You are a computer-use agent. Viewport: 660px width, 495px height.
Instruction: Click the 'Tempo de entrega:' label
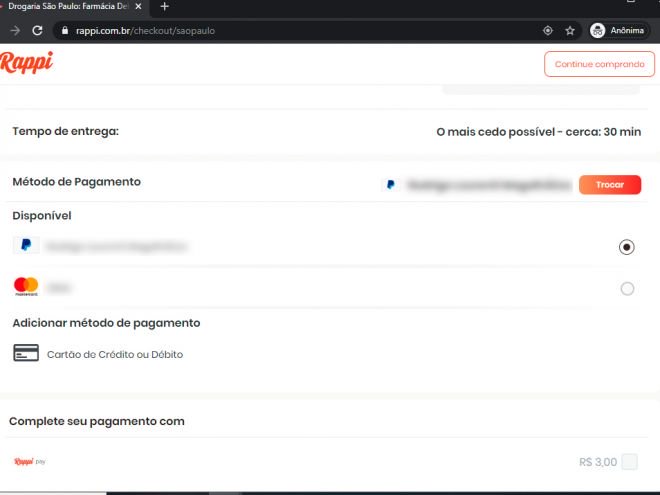[66, 131]
